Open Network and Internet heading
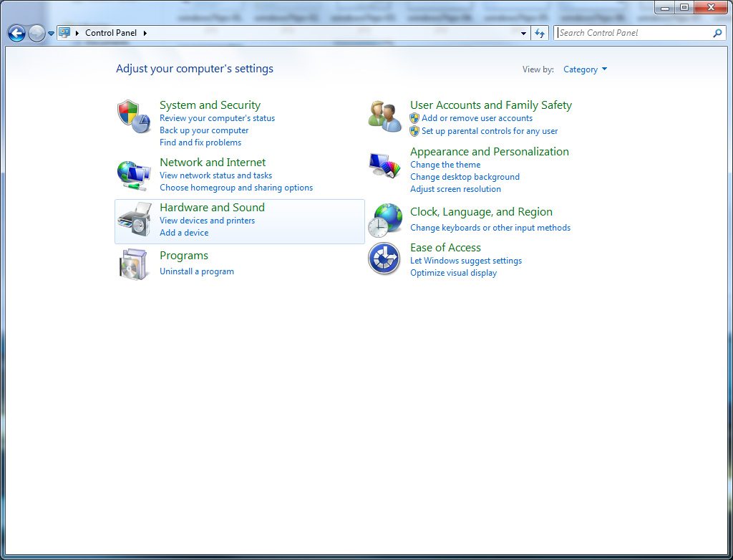 [213, 163]
